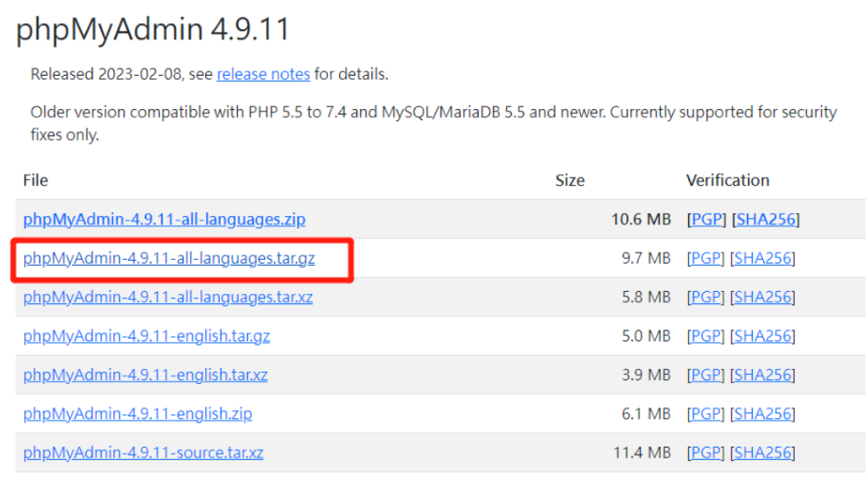
Task: Click the 3.9 MB size value
Action: click(646, 375)
